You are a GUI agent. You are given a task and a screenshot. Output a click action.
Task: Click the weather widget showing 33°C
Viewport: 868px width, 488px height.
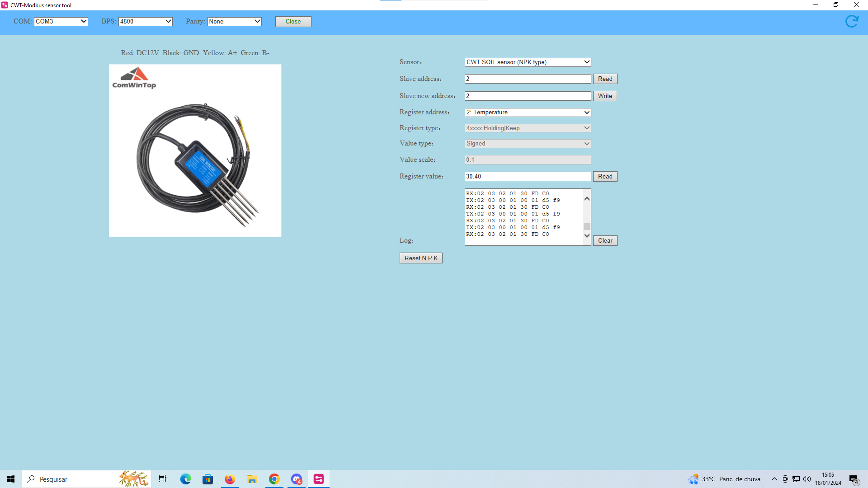coord(724,479)
